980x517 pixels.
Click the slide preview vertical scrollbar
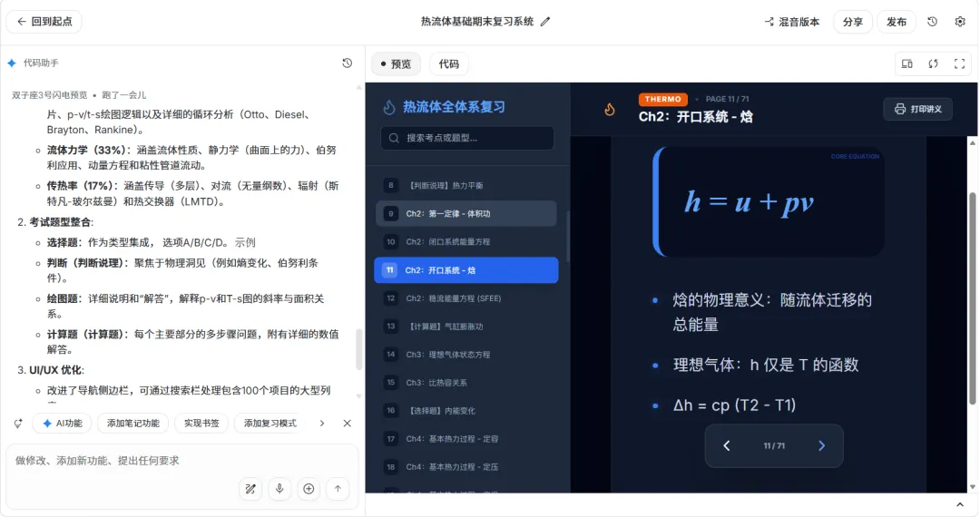point(972,298)
